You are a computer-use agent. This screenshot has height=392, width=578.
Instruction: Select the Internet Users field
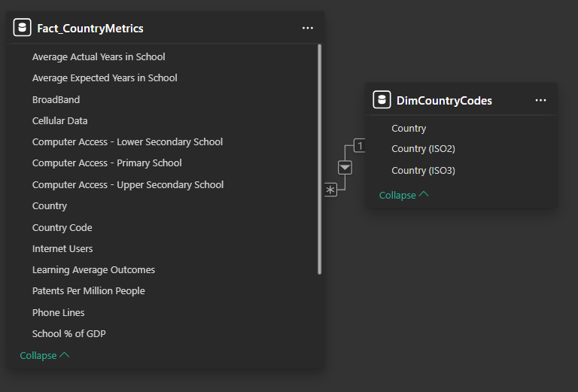tap(62, 248)
